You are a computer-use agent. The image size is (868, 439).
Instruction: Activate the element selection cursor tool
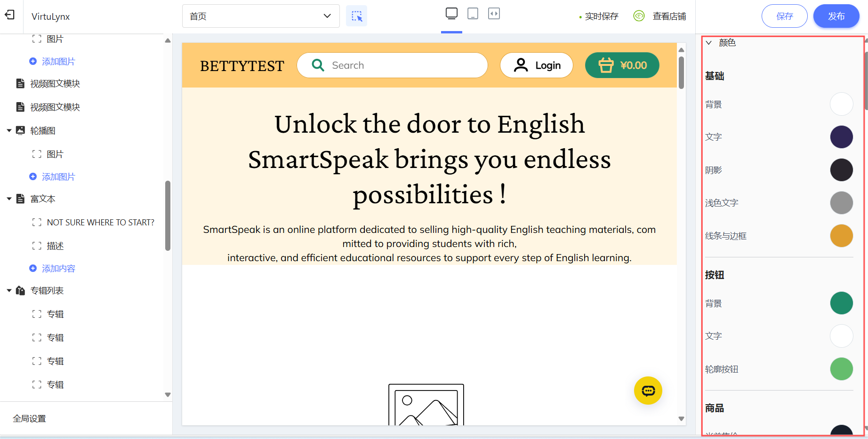[356, 16]
